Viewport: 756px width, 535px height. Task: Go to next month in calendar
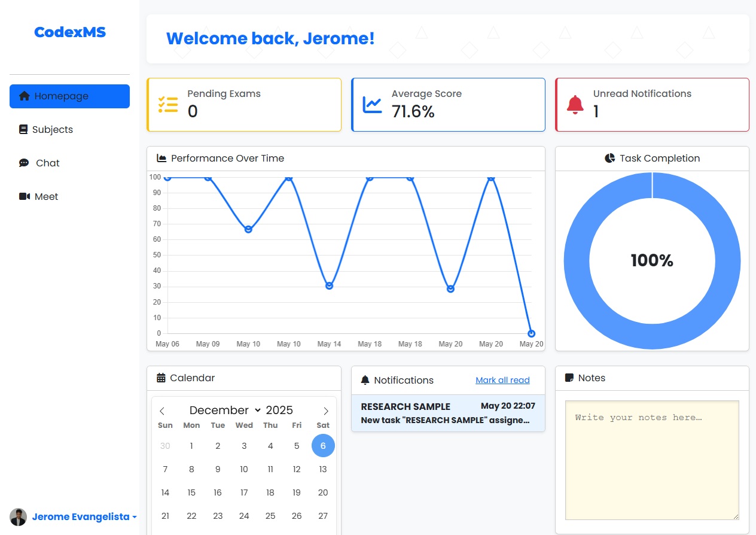tap(326, 411)
